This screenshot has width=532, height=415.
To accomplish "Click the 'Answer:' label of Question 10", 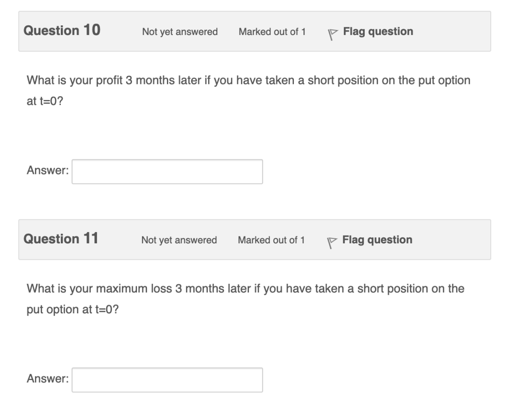I will coord(48,171).
